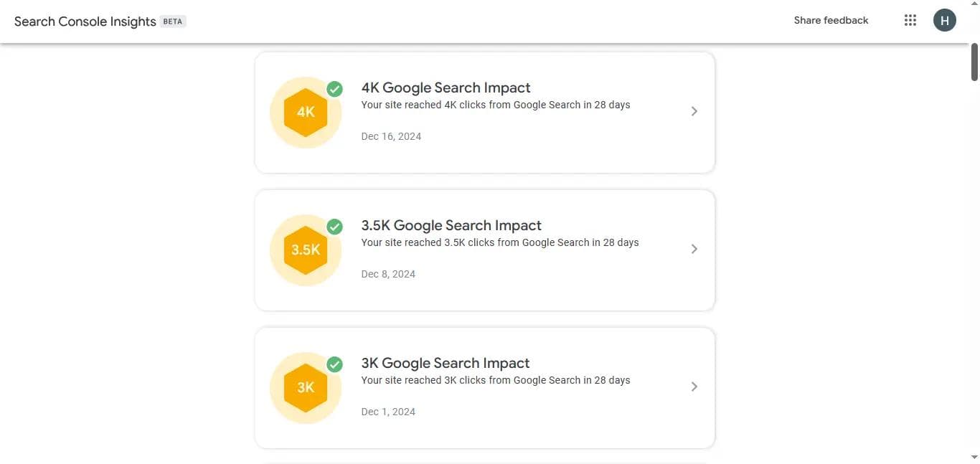Click the Dec 16, 2024 date text
This screenshot has width=980, height=464.
(391, 136)
